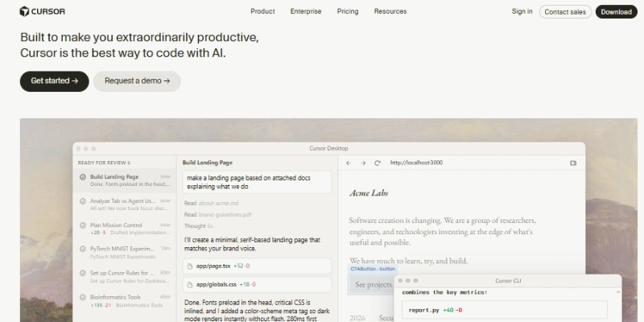
Task: Click the Cursor Desktop window title
Action: 328,148
